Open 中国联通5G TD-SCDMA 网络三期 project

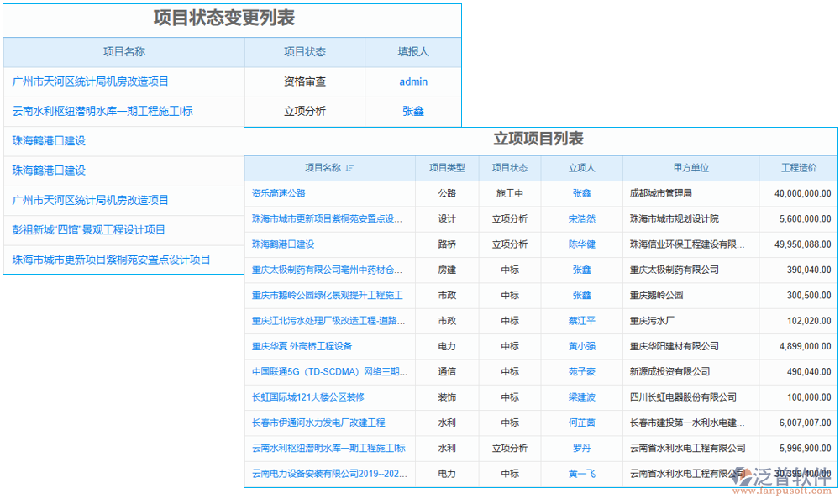pos(328,371)
